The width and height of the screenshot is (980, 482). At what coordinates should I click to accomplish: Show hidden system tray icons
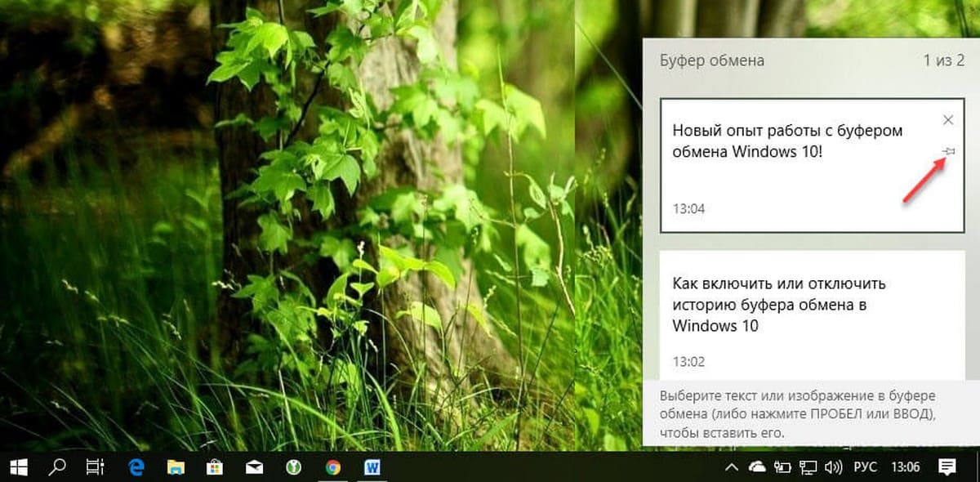[733, 467]
